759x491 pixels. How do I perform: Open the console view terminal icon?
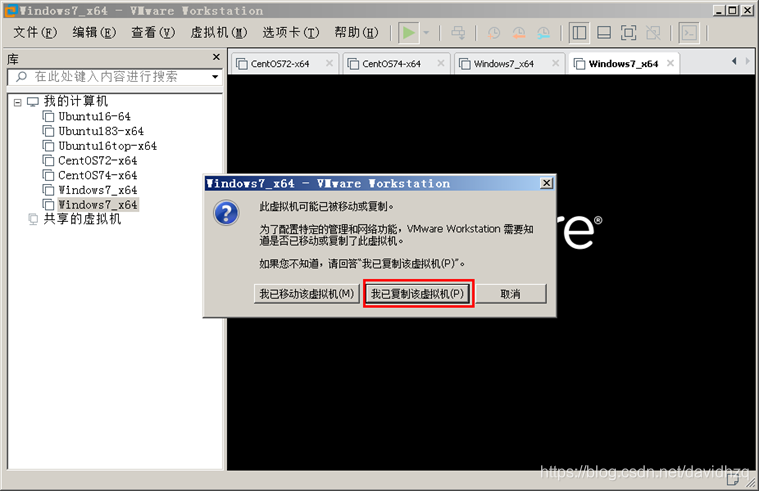click(689, 32)
